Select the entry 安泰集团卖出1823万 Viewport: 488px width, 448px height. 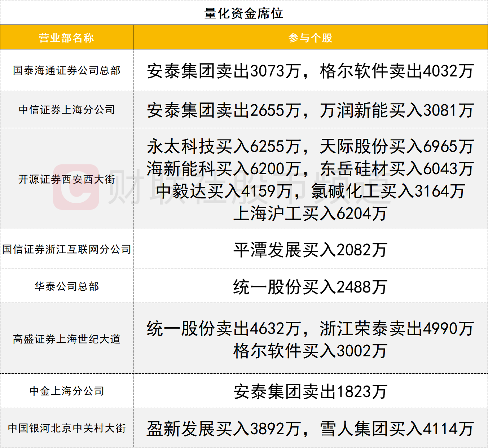(x=310, y=392)
